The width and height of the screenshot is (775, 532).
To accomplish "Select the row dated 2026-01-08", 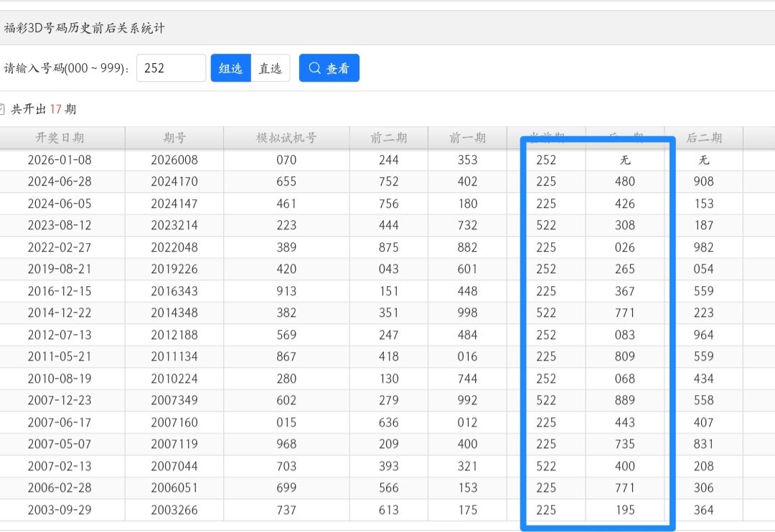I will (x=60, y=160).
